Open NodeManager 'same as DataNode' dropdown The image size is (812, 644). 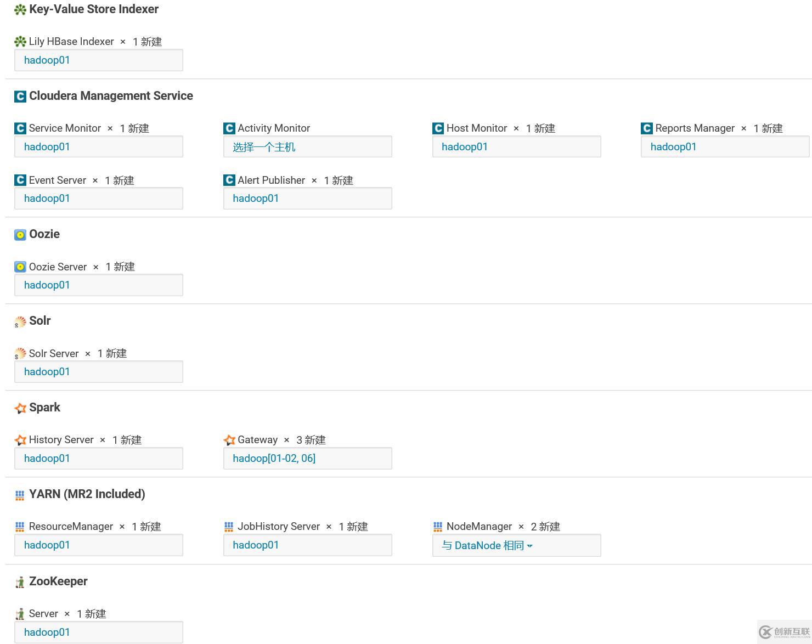click(x=487, y=545)
